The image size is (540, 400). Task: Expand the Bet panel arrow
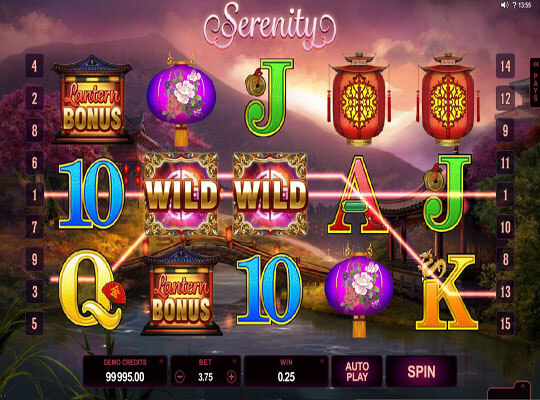(235, 361)
